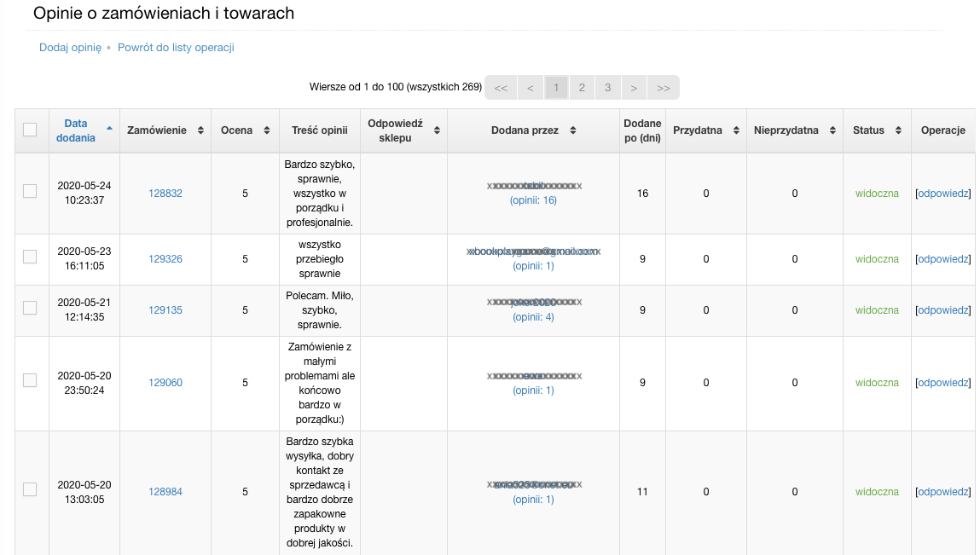Screen dimensions: 980x555
Task: Open (opinii: 1) link for order 129060
Action: [x=533, y=390]
